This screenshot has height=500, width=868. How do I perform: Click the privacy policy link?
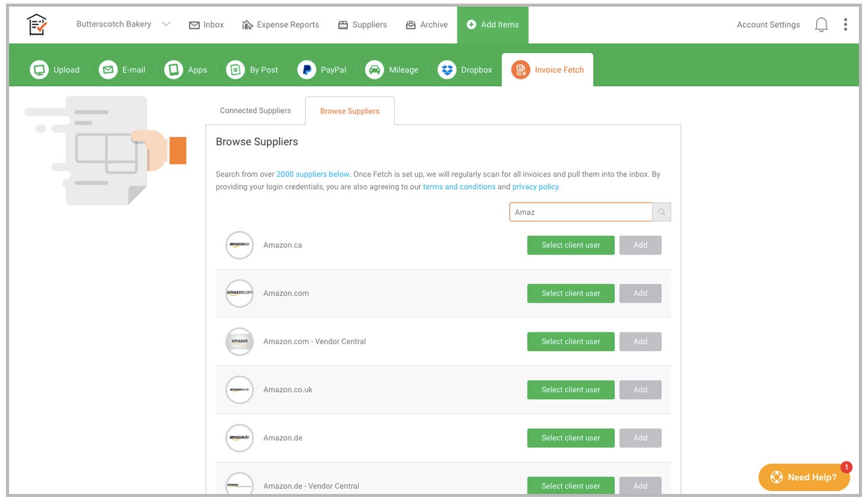[x=535, y=187]
